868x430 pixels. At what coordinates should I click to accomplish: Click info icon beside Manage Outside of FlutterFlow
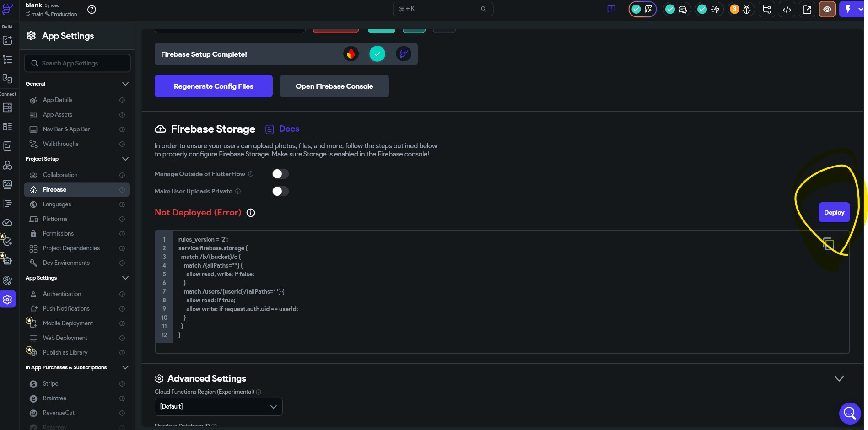pos(251,174)
